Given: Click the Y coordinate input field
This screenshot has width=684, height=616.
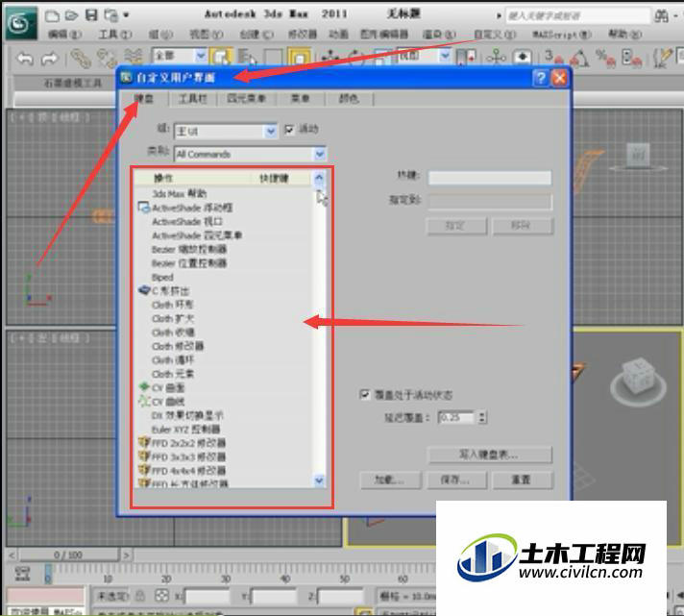Looking at the screenshot, I should click(x=274, y=597).
